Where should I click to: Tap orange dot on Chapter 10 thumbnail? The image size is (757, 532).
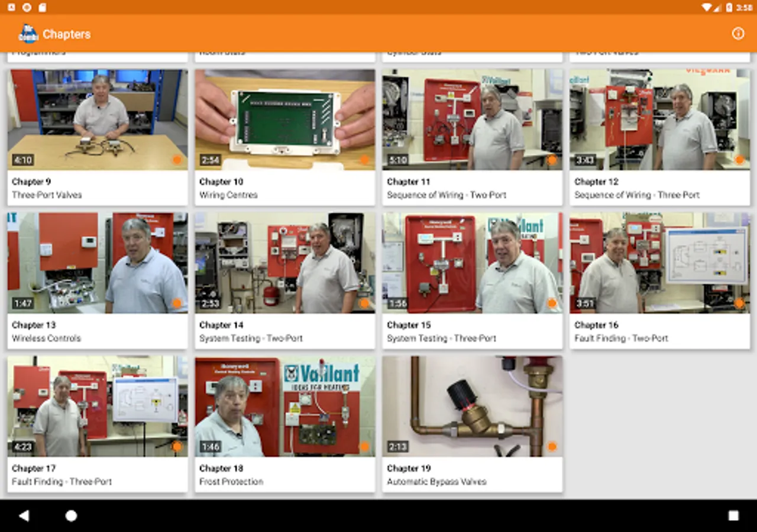click(x=364, y=160)
